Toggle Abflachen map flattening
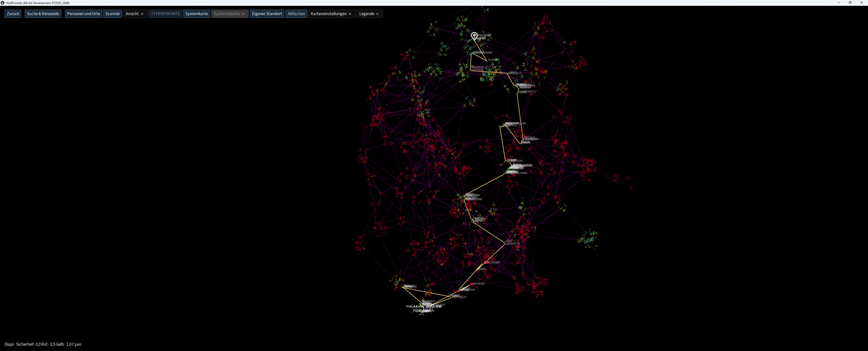This screenshot has width=868, height=351. point(296,14)
